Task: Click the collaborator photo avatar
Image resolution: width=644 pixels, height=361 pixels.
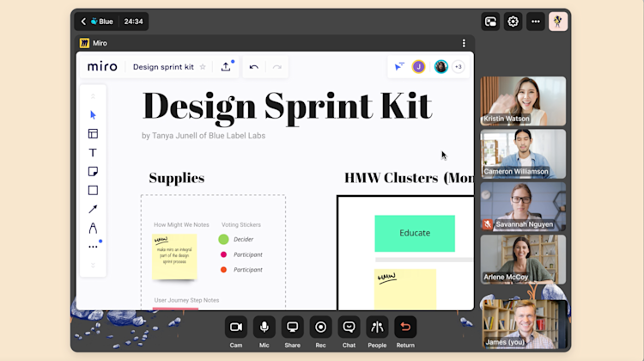Action: click(x=441, y=66)
